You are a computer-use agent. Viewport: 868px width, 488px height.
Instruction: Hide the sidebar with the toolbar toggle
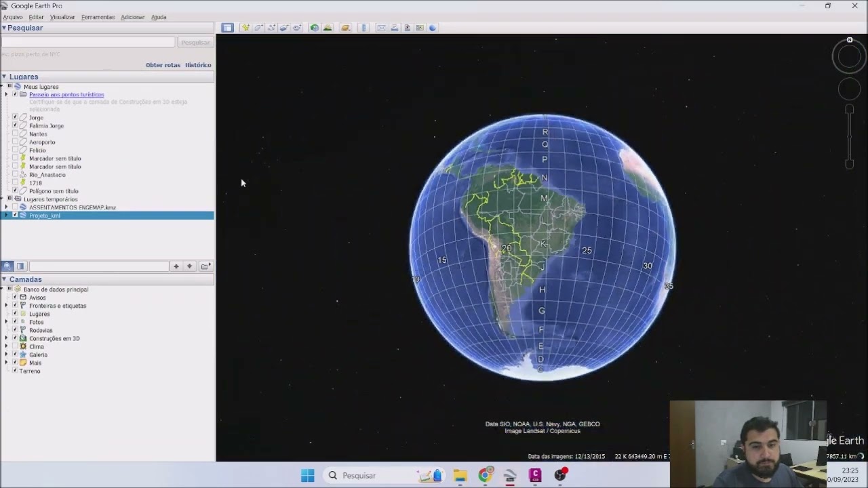click(x=227, y=28)
